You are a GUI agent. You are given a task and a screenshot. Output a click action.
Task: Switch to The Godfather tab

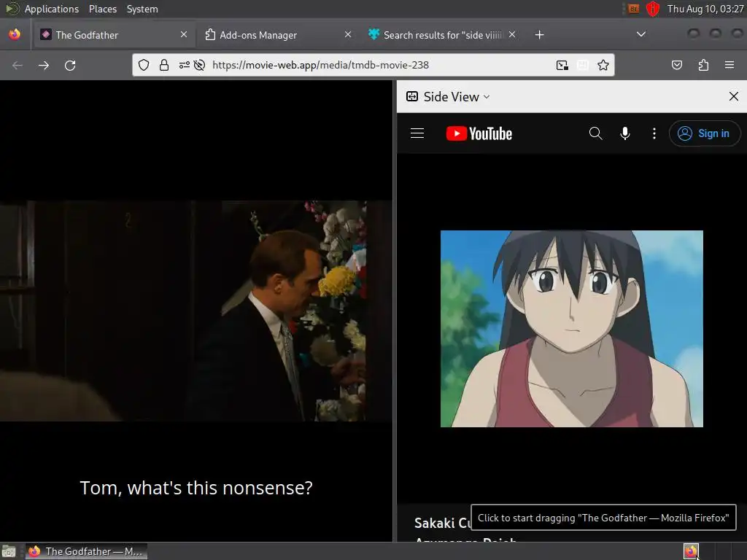(115, 35)
